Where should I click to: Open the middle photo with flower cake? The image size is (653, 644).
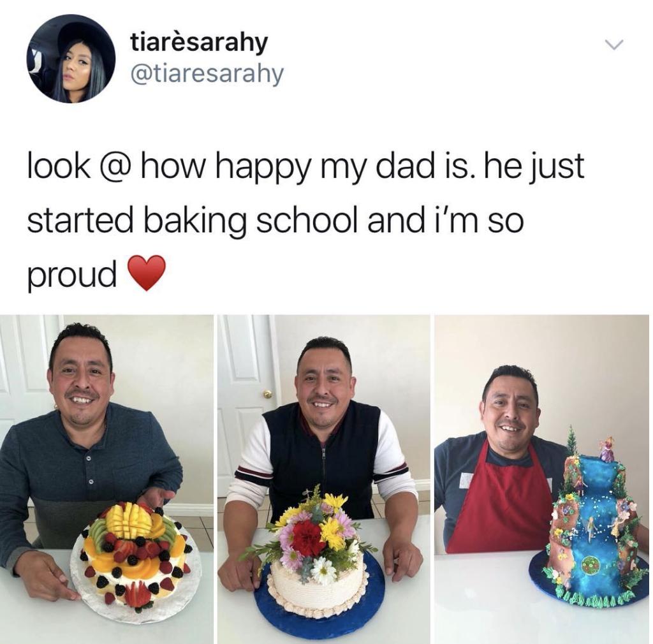tap(323, 479)
